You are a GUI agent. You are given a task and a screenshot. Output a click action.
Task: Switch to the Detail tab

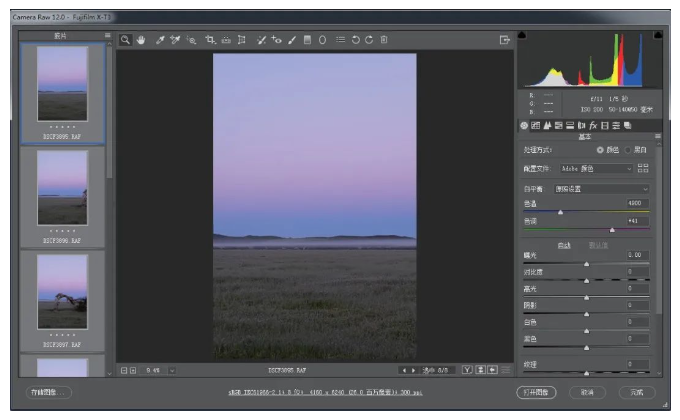coord(547,125)
